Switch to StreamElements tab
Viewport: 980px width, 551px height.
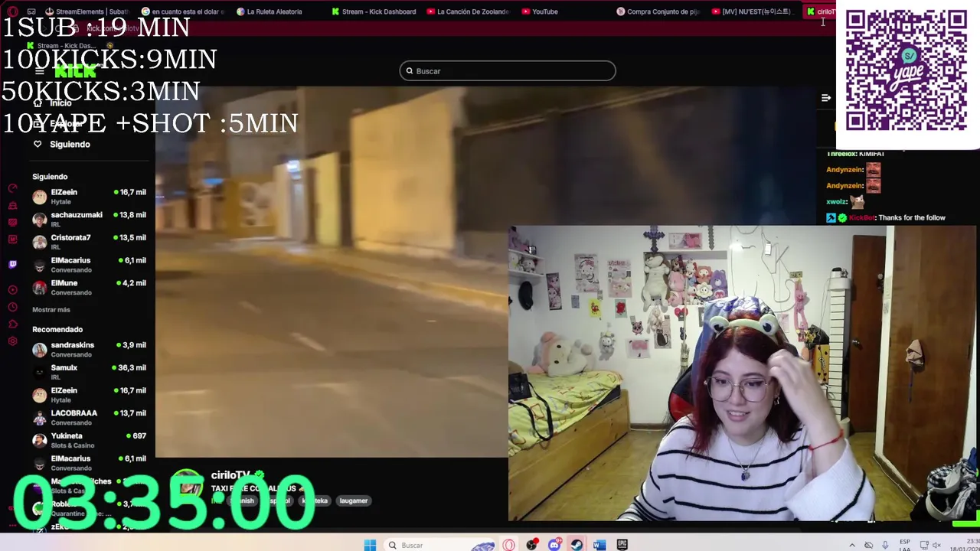(88, 11)
